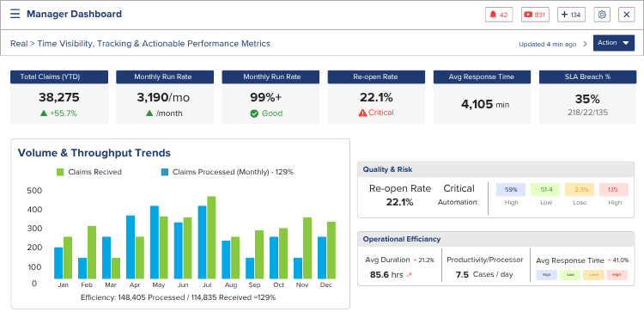644x318 pixels.
Task: Select the Total Claims (YTD) card
Action: coord(59,97)
